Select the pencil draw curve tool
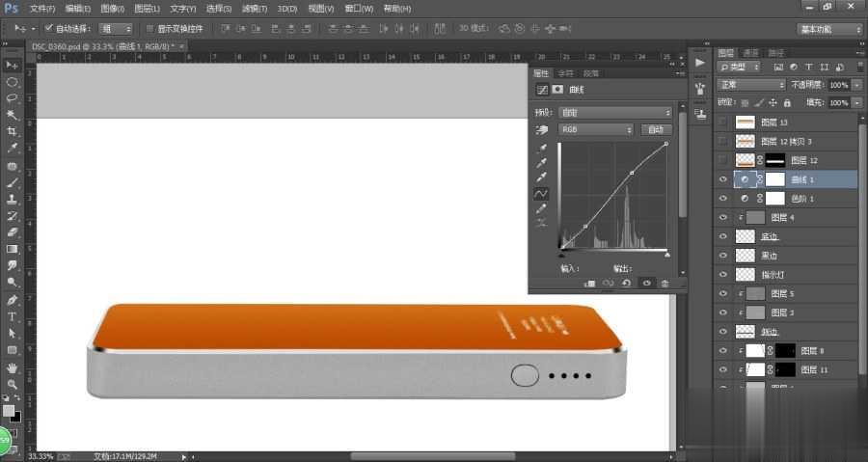 541,208
